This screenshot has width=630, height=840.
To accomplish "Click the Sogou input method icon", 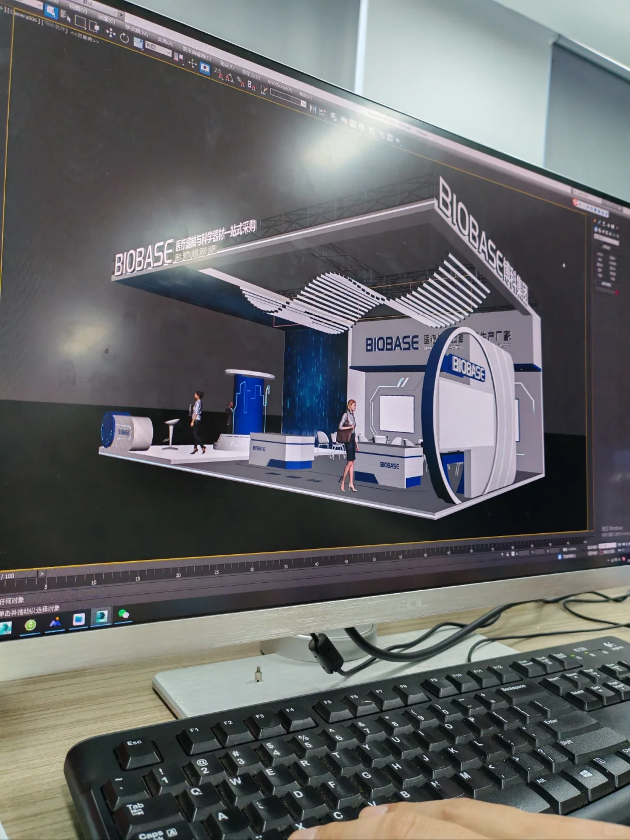I will coord(575,202).
